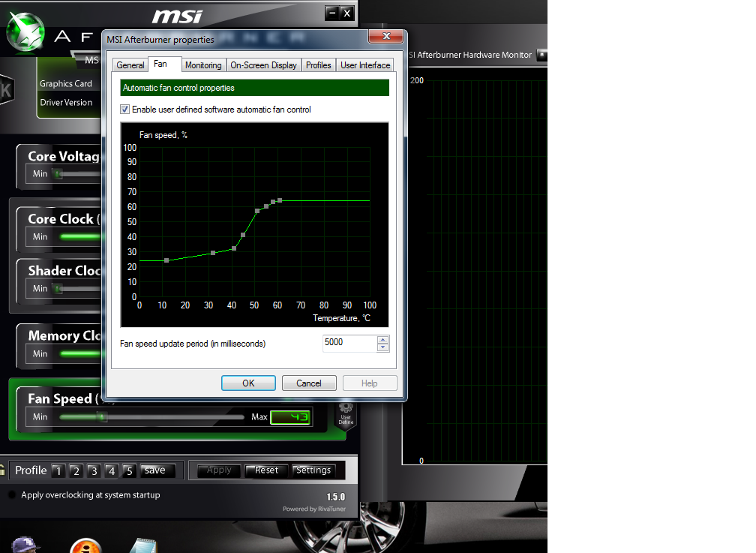This screenshot has height=553, width=756.
Task: Launch Kombustor with the K button
Action: tap(6, 90)
